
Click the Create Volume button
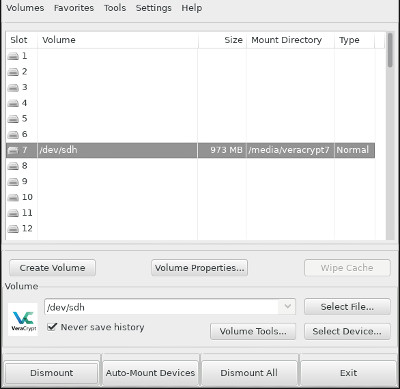point(52,268)
